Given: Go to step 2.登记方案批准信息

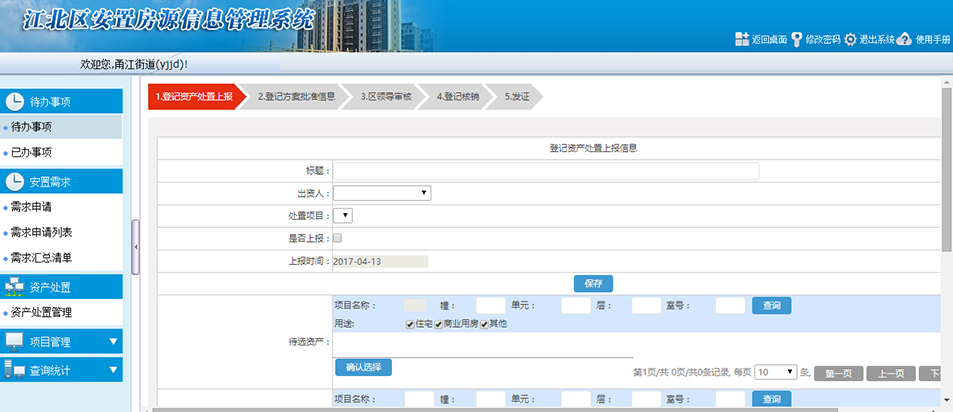Looking at the screenshot, I should coord(296,97).
